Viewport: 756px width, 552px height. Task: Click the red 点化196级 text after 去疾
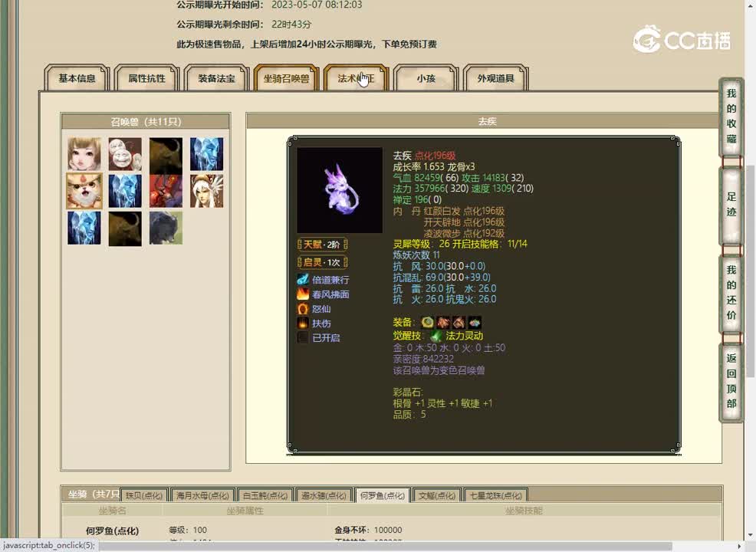435,156
